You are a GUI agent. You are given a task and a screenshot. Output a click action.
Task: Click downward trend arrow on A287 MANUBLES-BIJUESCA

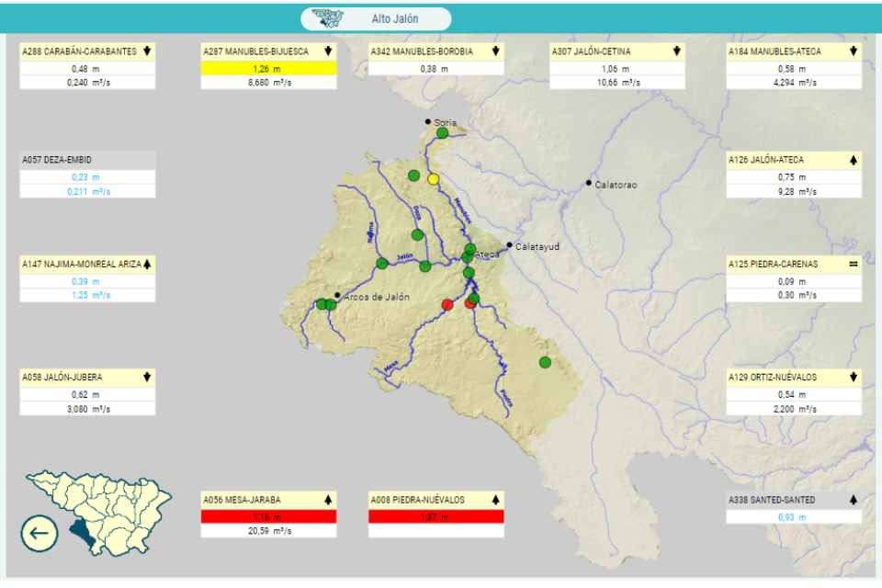coord(328,51)
